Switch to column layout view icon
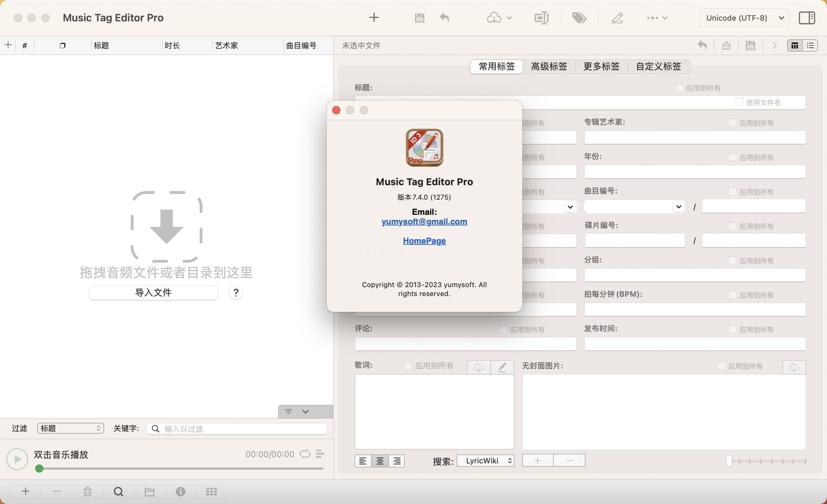This screenshot has height=504, width=827. pos(795,45)
